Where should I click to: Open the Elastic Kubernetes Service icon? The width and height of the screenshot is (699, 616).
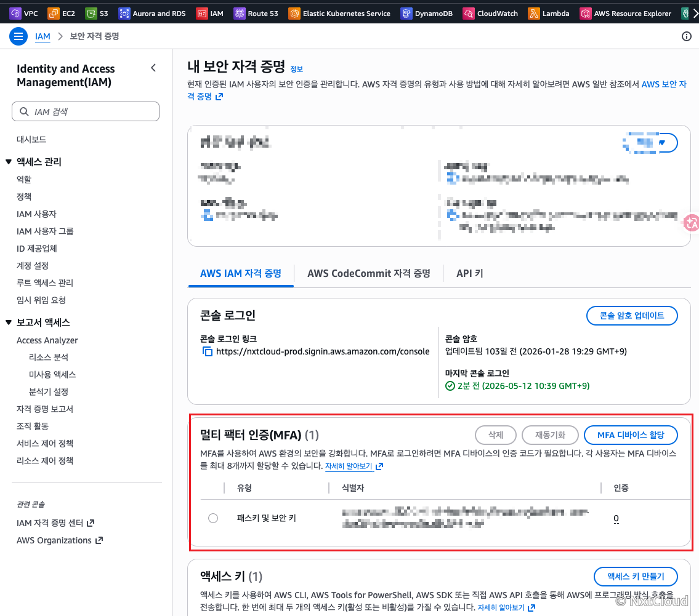click(x=294, y=14)
